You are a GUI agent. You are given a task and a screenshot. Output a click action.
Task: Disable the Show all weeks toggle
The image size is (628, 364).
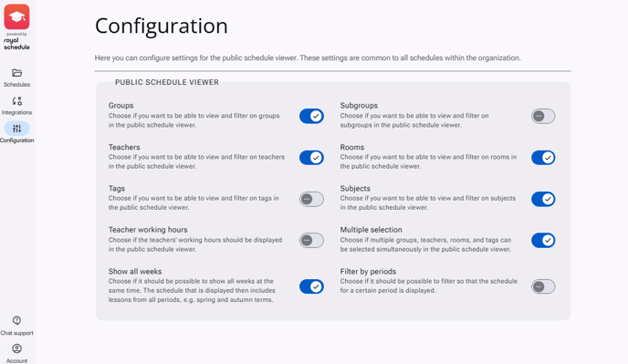[x=311, y=286]
